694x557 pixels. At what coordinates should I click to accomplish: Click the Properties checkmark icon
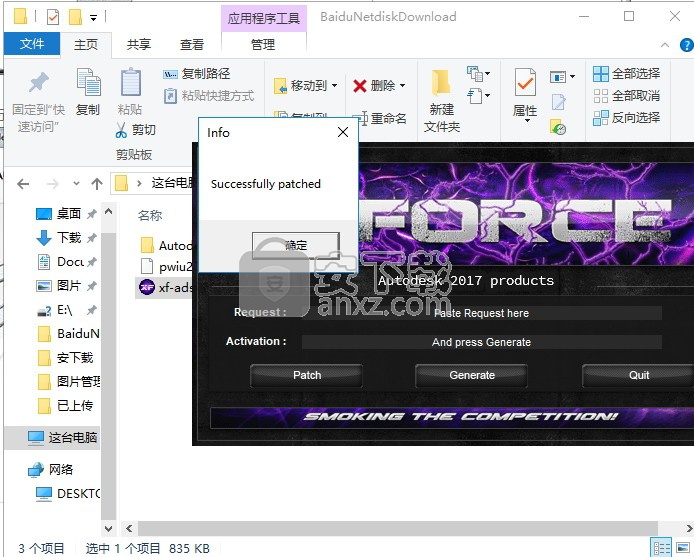(525, 82)
